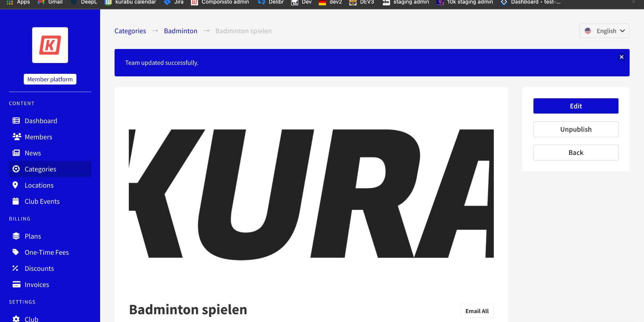Click the Unpublish button
The width and height of the screenshot is (644, 322).
coord(576,129)
